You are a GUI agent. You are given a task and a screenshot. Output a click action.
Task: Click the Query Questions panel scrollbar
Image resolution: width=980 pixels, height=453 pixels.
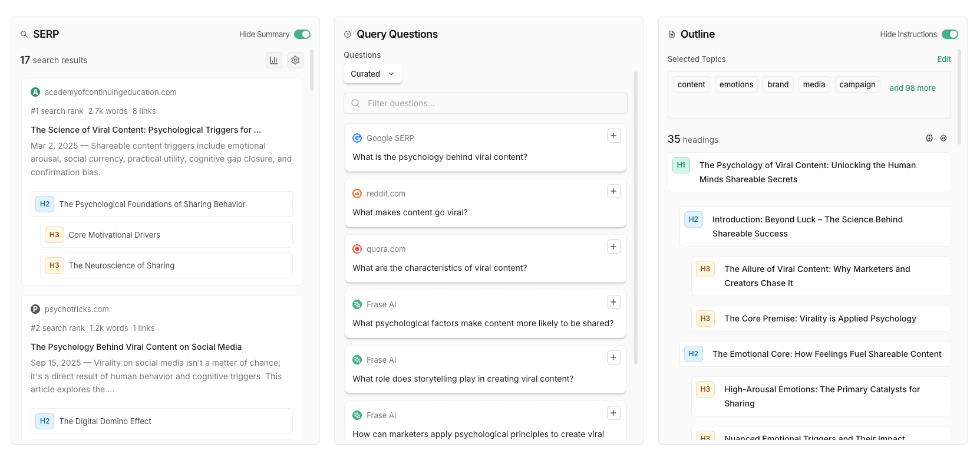(636, 218)
